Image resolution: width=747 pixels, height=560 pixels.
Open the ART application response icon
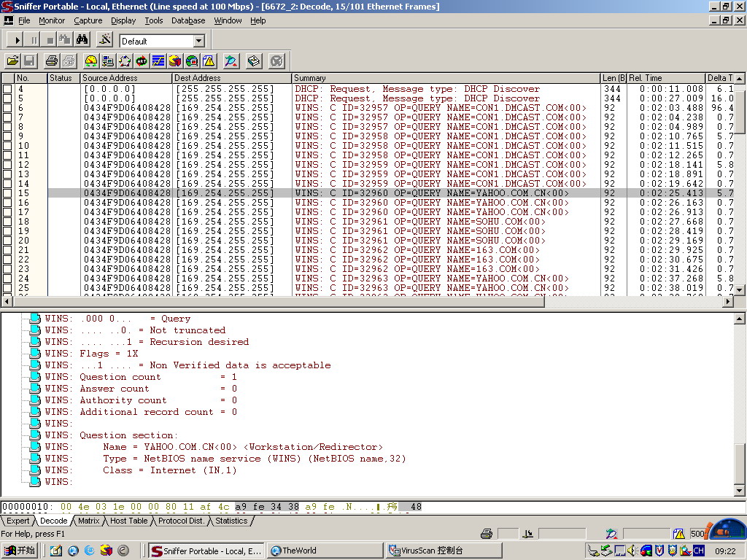(x=142, y=61)
